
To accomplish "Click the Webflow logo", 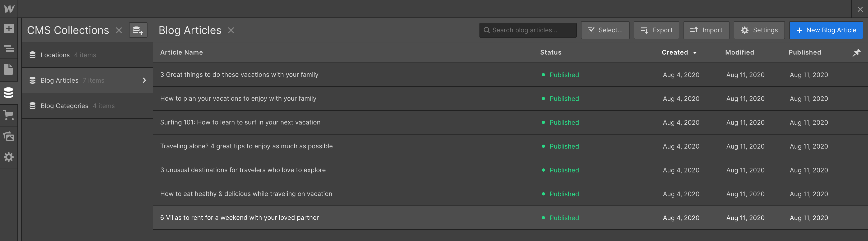I will 8,8.
